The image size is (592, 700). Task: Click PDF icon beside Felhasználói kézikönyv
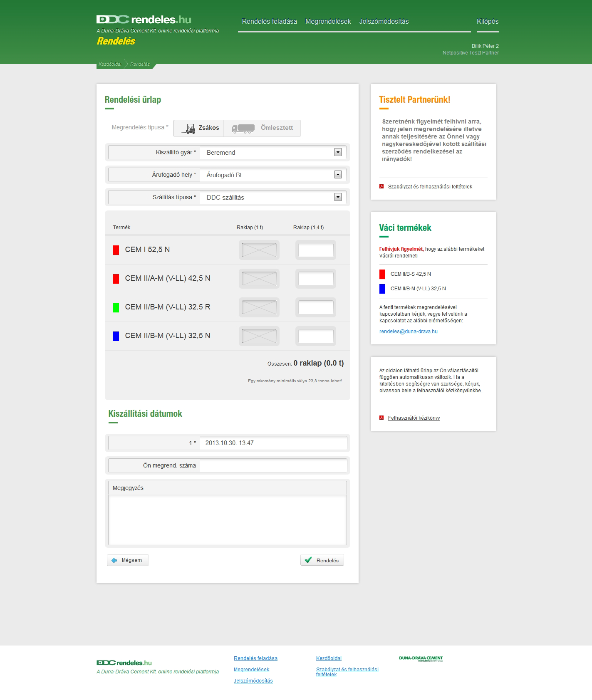coord(381,418)
